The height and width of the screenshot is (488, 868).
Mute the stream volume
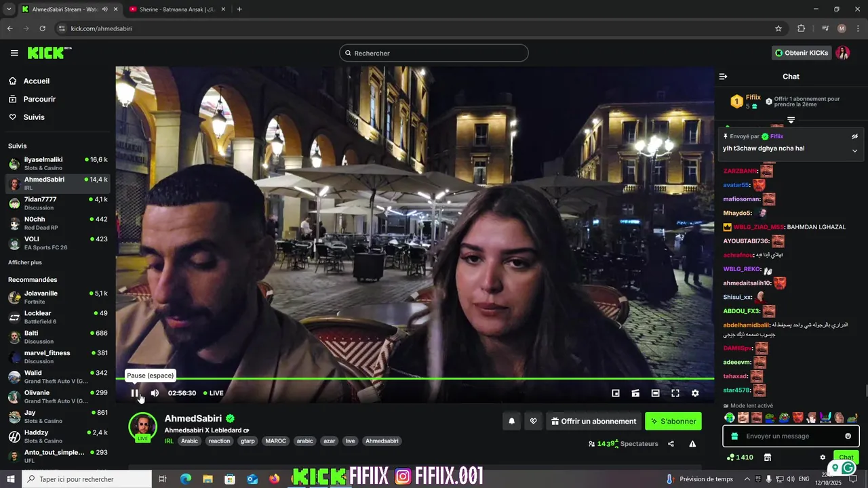[155, 393]
